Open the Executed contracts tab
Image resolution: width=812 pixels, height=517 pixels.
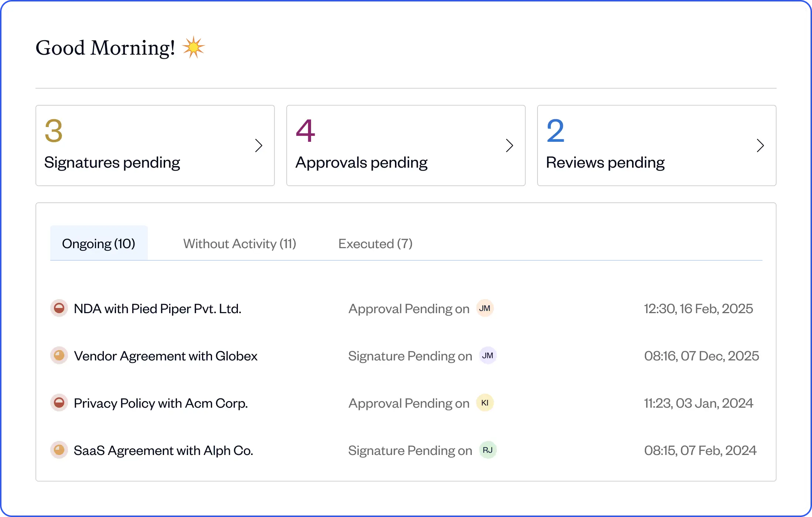click(x=375, y=243)
